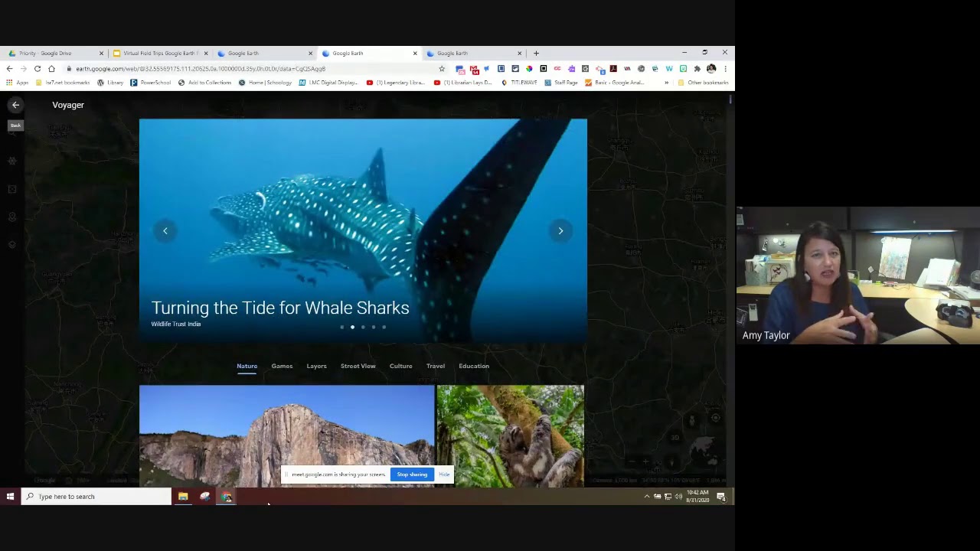Open the Home | Schoology bookmark
Viewport: 980px width, 551px height.
pyautogui.click(x=265, y=83)
